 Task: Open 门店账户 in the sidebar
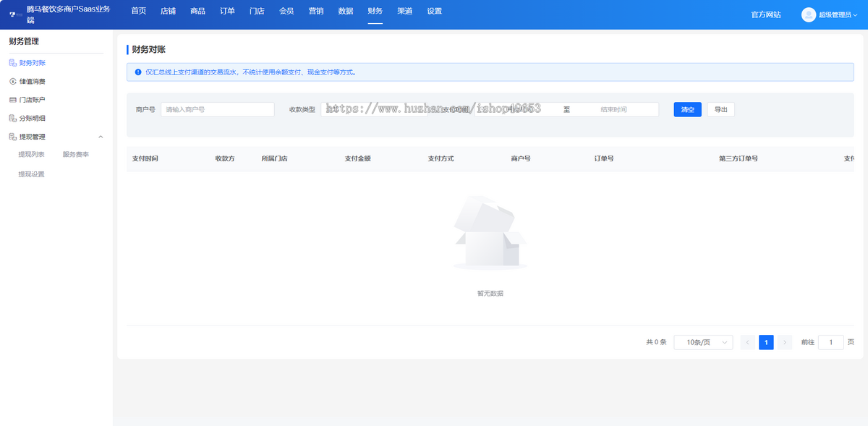point(33,100)
